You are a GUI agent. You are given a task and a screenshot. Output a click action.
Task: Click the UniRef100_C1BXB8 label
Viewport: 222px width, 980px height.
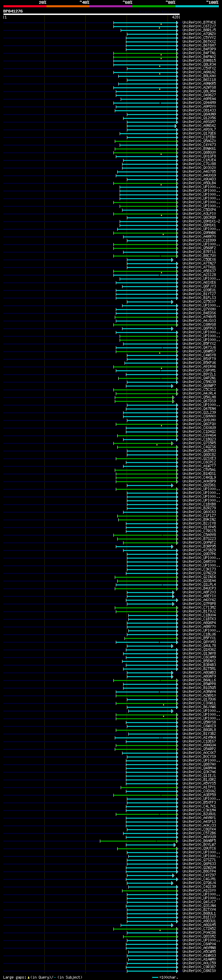(x=199, y=504)
